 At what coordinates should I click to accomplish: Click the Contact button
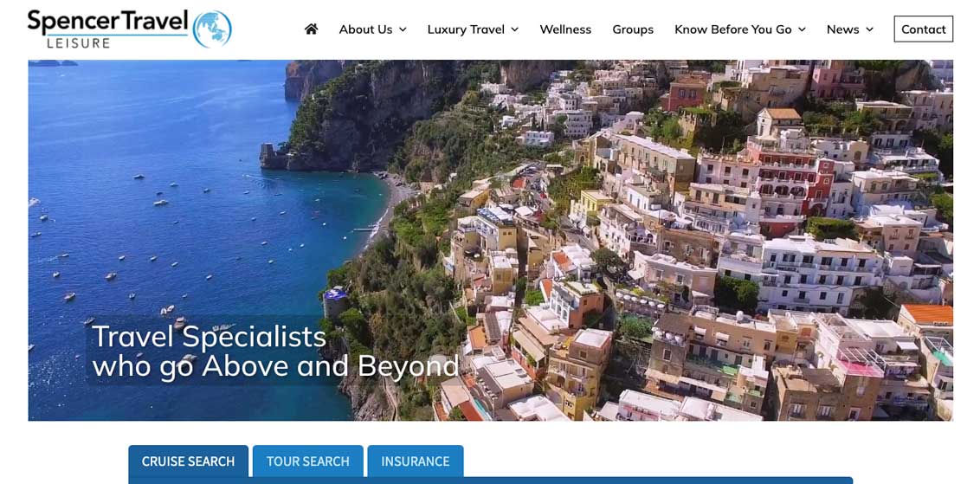(x=923, y=29)
